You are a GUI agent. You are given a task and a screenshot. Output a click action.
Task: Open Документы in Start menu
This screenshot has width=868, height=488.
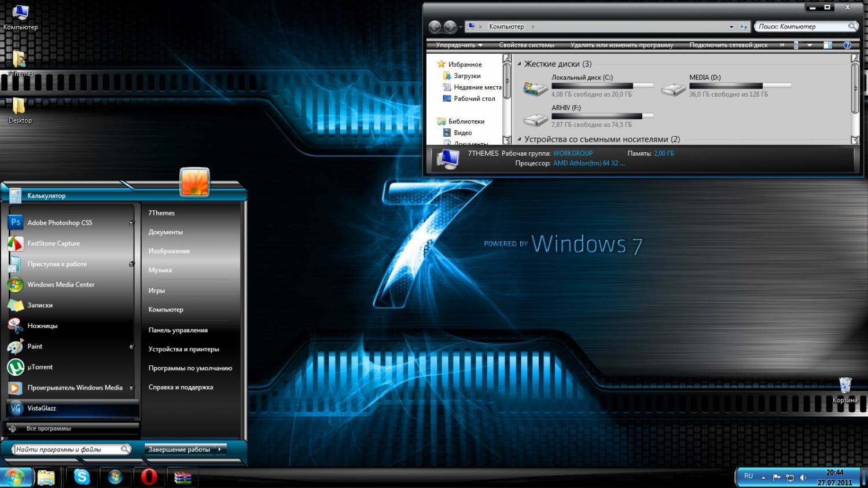165,232
